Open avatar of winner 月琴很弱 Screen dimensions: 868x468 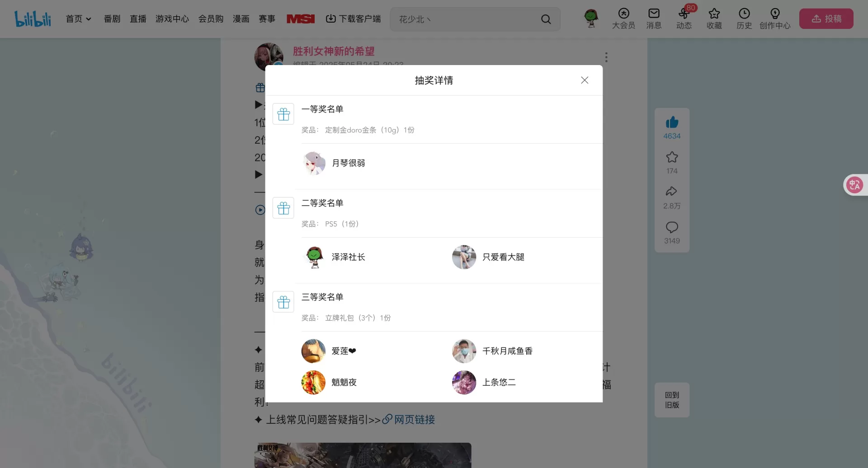tap(313, 163)
